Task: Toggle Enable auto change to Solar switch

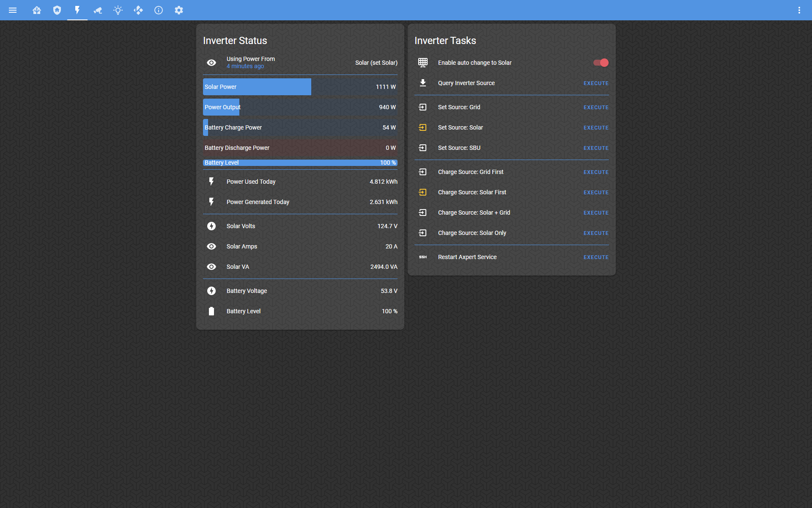Action: click(x=601, y=63)
